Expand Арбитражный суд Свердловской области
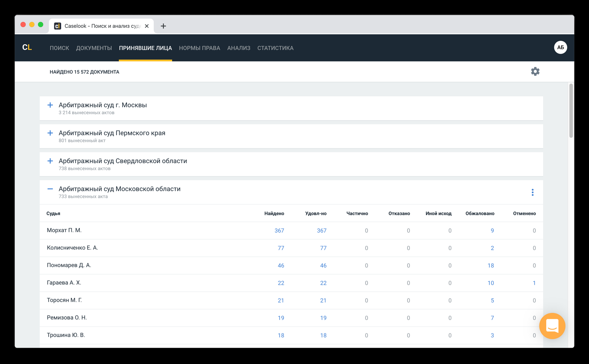The width and height of the screenshot is (589, 364). 50,161
